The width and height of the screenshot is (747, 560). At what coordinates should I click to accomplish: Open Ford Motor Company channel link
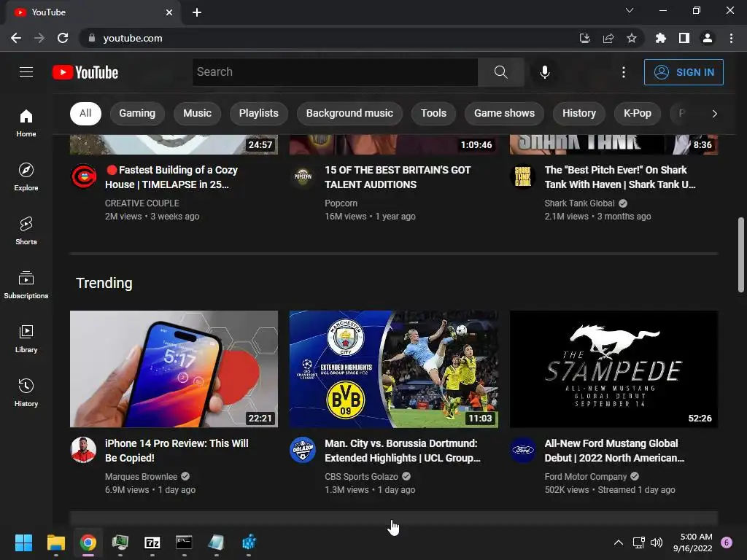(x=586, y=477)
